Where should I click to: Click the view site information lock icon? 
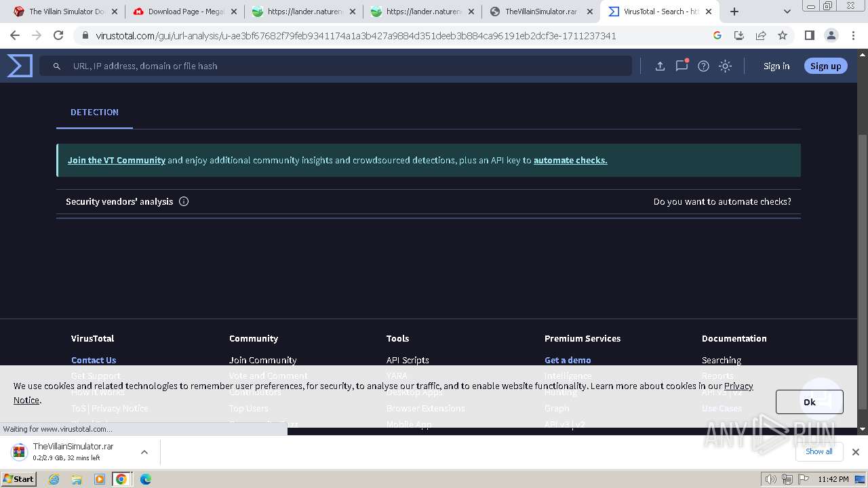(x=85, y=35)
